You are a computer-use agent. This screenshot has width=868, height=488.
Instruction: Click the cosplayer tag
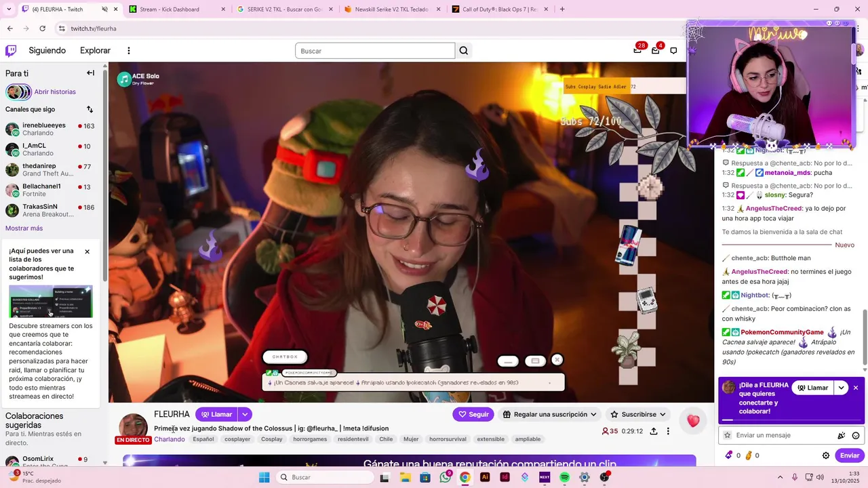237,439
